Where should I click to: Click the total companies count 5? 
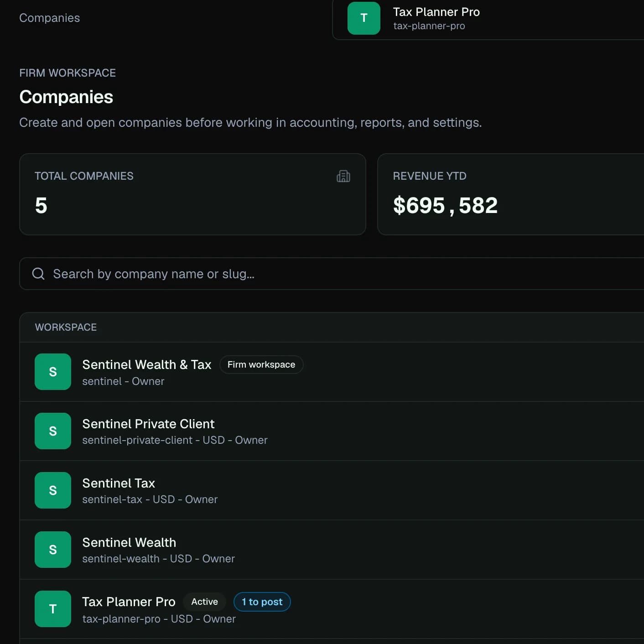[x=41, y=205]
